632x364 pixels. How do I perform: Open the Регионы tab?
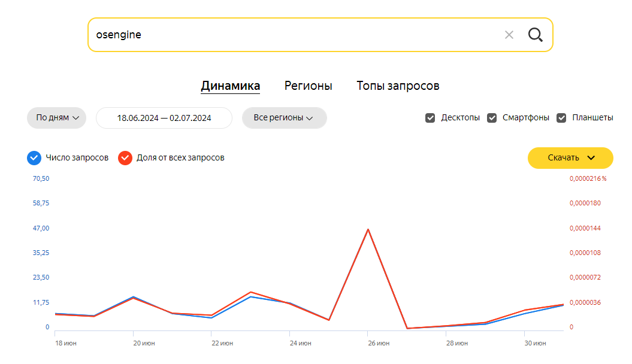click(308, 86)
